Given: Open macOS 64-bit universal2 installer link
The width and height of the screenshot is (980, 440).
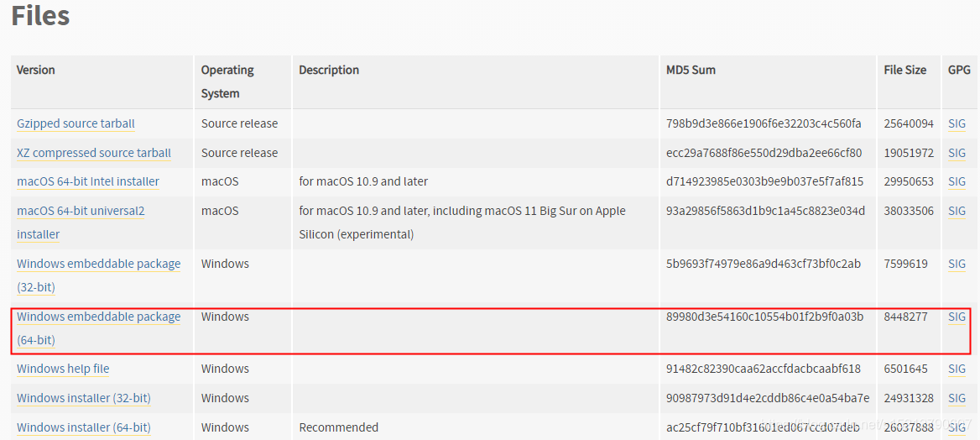Looking at the screenshot, I should tap(81, 223).
